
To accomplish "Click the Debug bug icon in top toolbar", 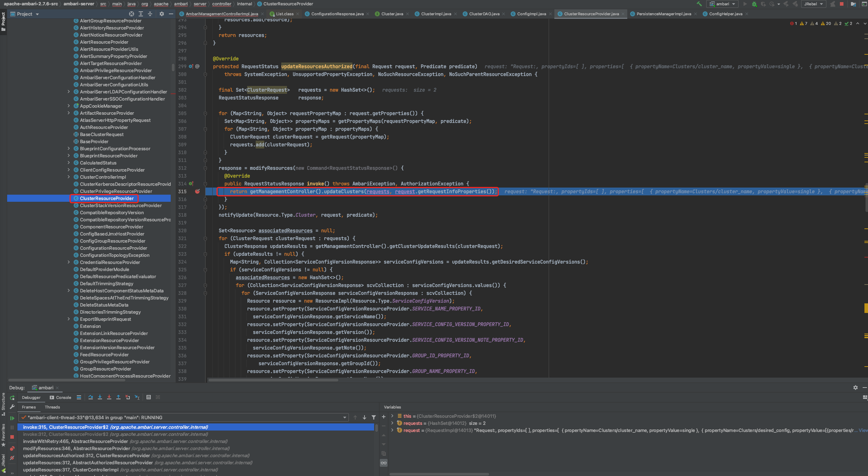I will tap(754, 4).
